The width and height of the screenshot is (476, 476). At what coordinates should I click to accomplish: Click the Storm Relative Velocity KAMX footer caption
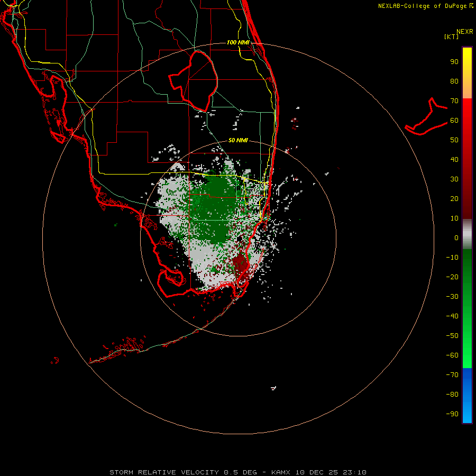coord(237,472)
